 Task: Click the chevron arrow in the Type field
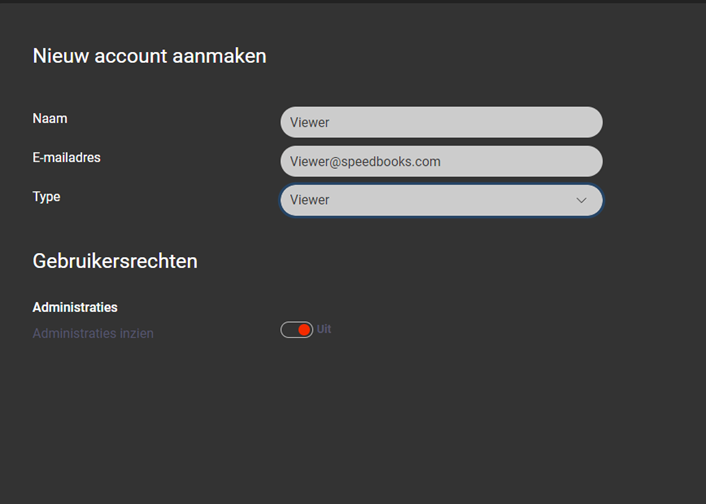point(581,200)
